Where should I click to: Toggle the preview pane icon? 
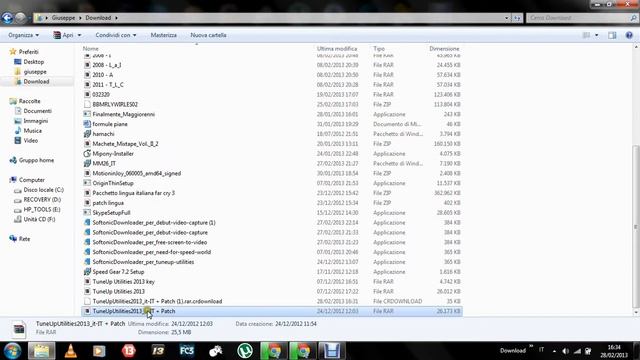click(612, 36)
